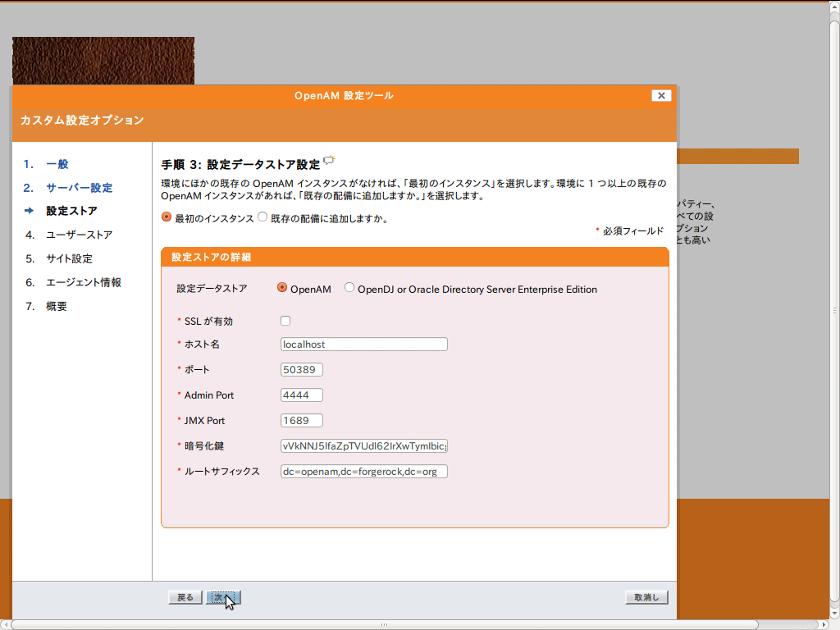Click the scroll right arrow of horizontal scrollbar
840x630 pixels.
coord(824,624)
